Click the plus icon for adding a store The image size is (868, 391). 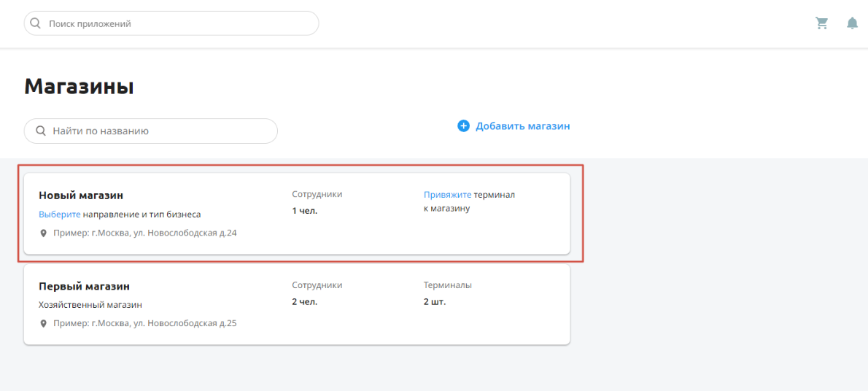[463, 126]
